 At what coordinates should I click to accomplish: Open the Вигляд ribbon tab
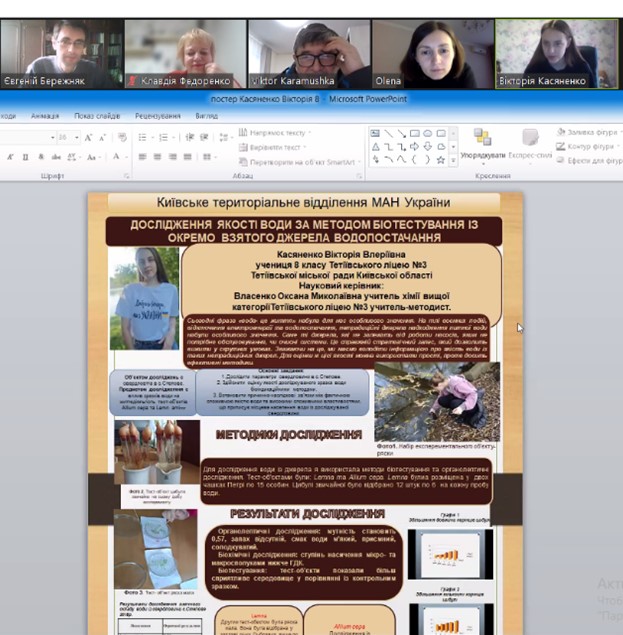pyautogui.click(x=207, y=116)
